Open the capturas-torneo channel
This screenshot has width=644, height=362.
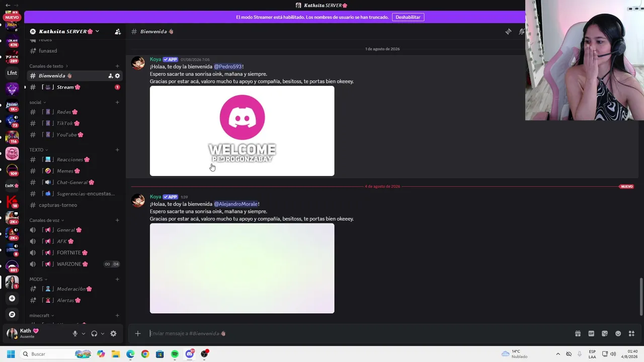[74, 205]
